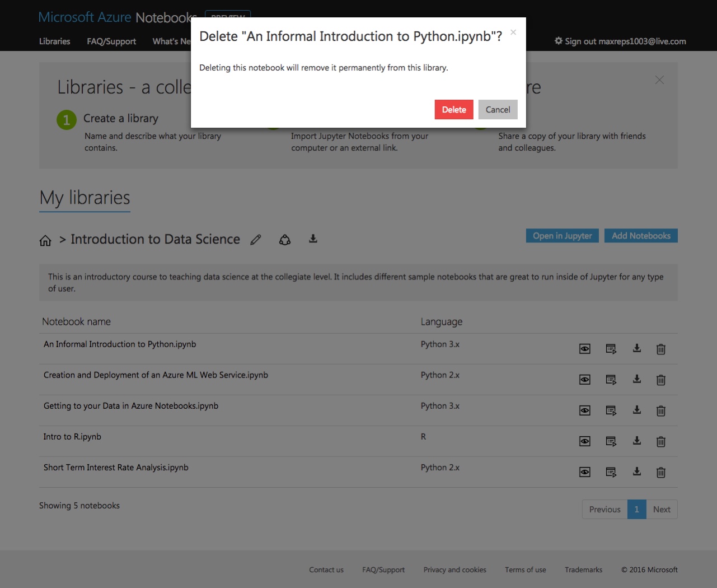This screenshot has width=717, height=588.
Task: Open Short Term Interest Rate Analysis.ipynb
Action: pos(116,468)
